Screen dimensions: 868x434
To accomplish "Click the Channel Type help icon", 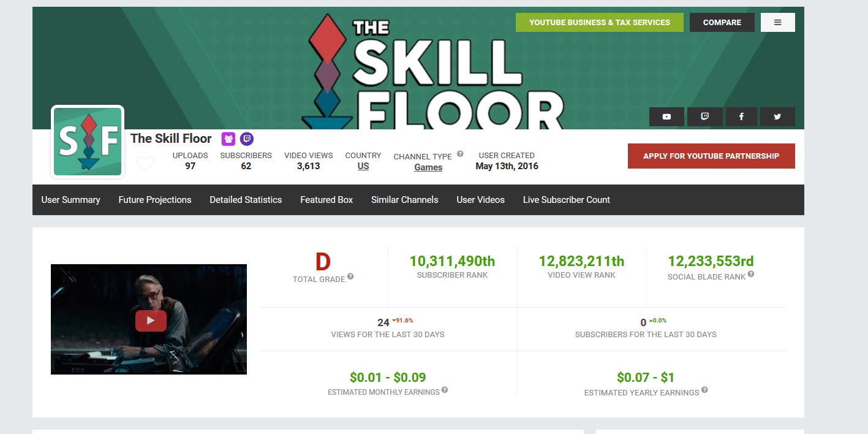I will pos(460,154).
